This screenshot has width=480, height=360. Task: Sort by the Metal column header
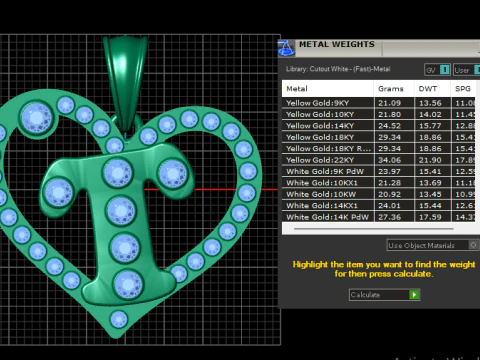(328, 89)
